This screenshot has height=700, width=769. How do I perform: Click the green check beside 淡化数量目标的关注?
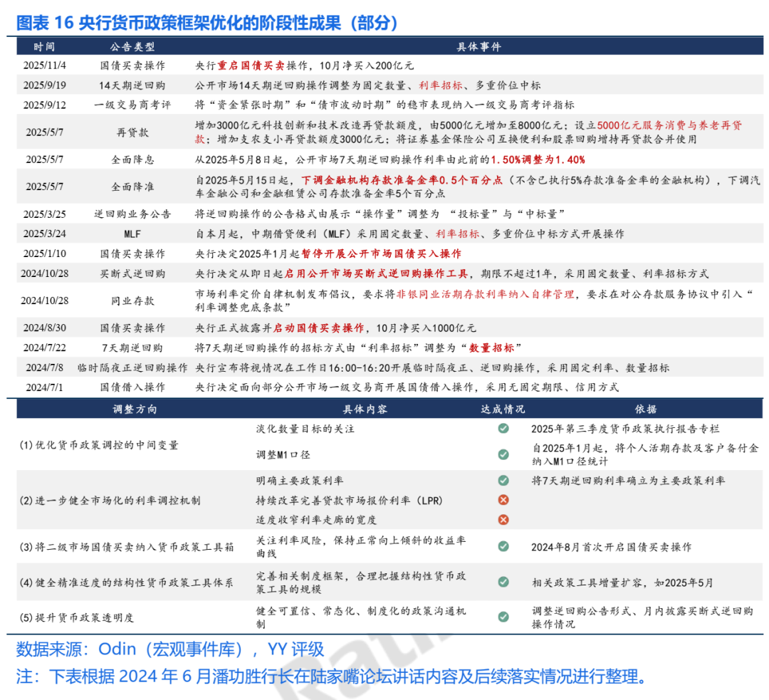coord(503,429)
